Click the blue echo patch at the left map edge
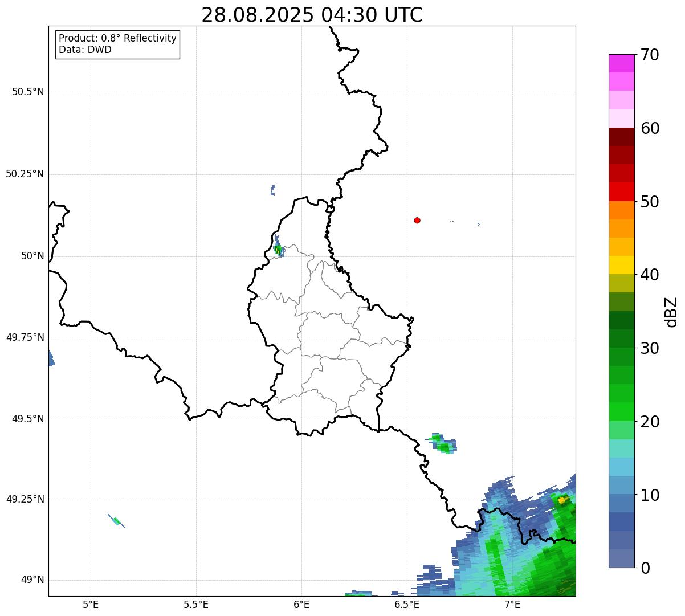 51,358
